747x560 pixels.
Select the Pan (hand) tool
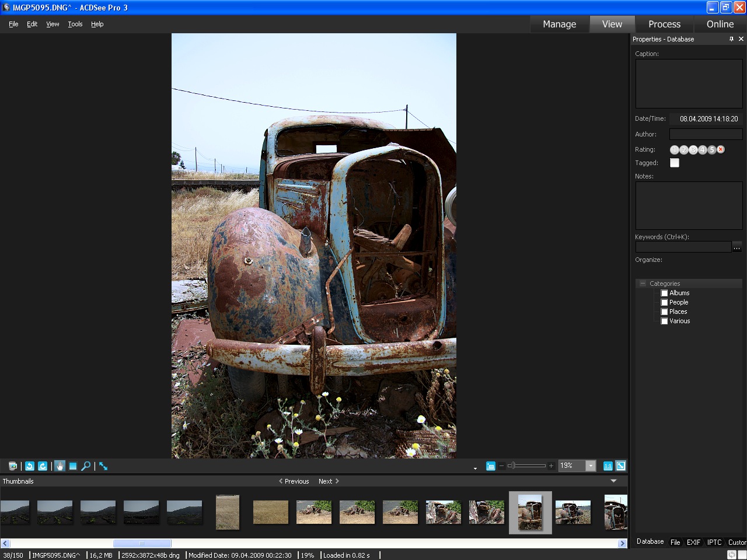coord(60,466)
